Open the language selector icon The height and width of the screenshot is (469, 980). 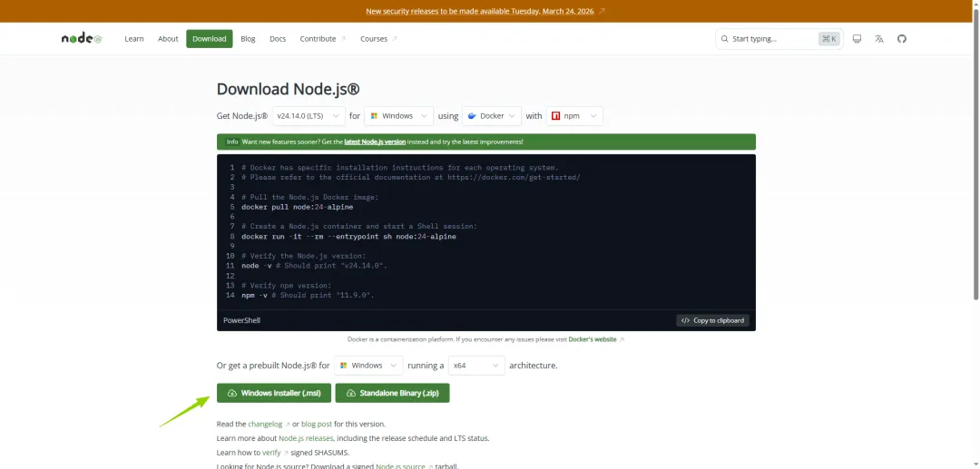click(x=879, y=39)
